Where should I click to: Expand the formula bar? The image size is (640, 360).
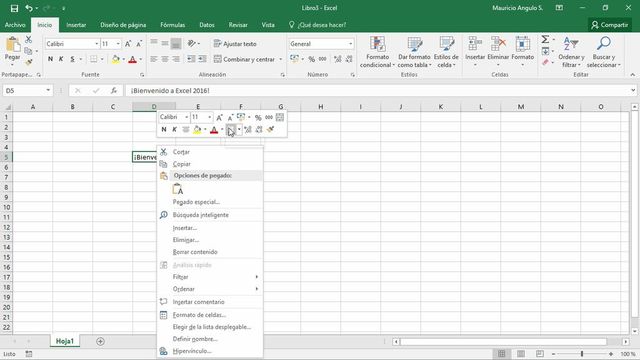pos(633,90)
